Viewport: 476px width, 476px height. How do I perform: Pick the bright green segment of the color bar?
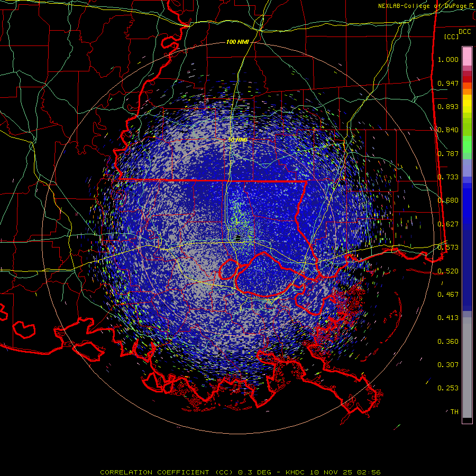pos(467,144)
